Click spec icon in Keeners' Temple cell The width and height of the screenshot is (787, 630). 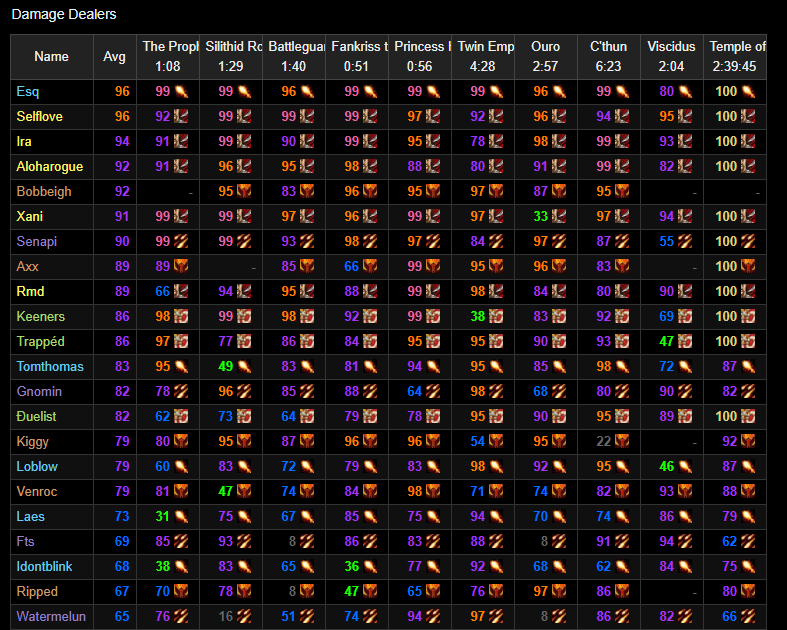point(748,316)
